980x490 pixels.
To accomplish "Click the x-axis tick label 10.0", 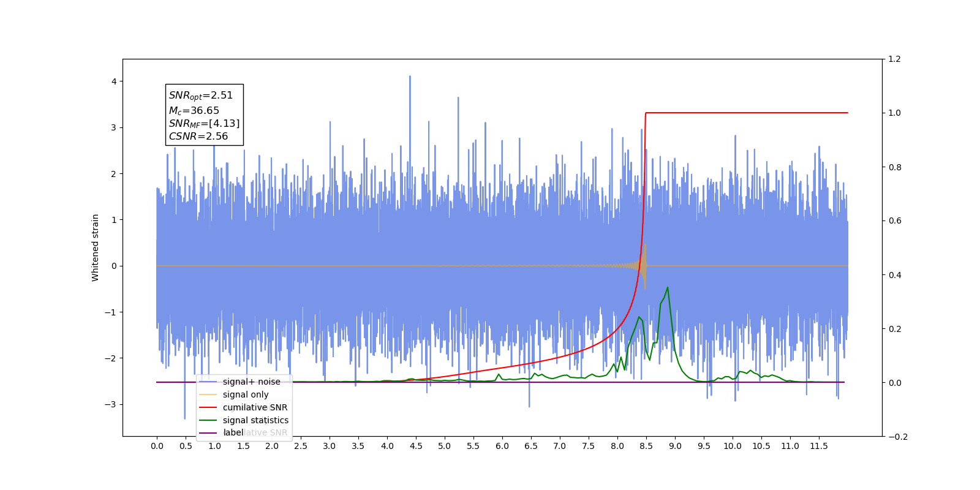I will [x=733, y=446].
